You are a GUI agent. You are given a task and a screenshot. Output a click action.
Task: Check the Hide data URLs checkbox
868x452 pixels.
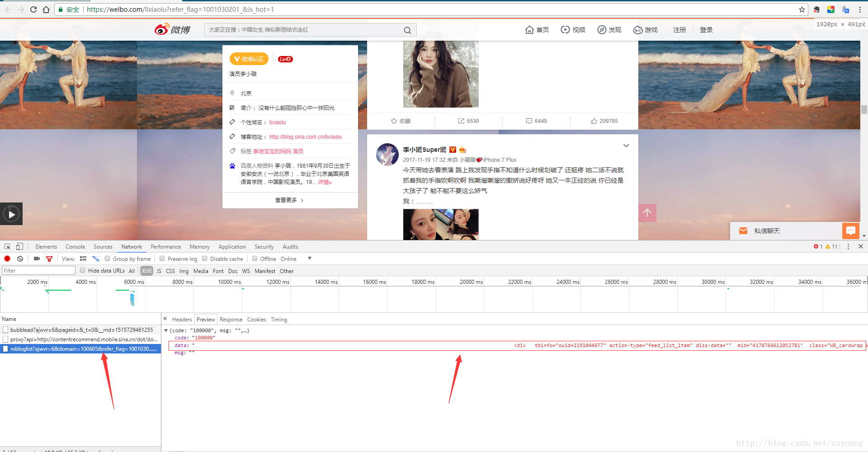[x=83, y=271]
